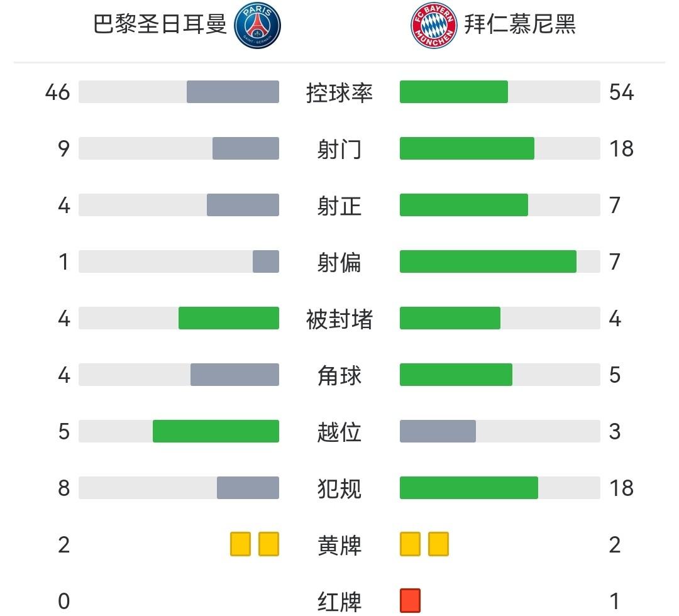Click the Bayern Munich club crest
The height and width of the screenshot is (616, 679).
point(434,26)
